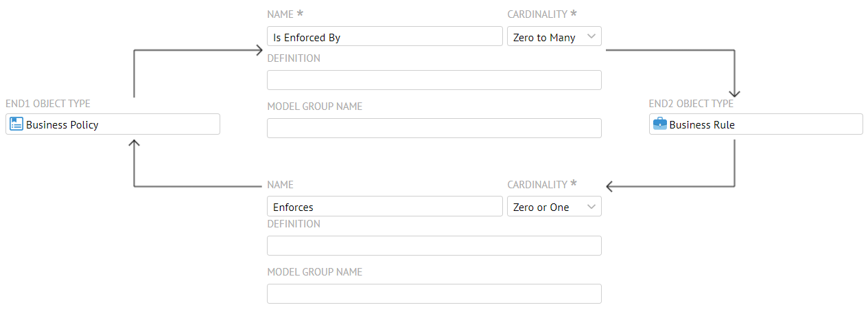Click Definition field below Is Enforced By
Screen dimensions: 868x314
pos(434,80)
